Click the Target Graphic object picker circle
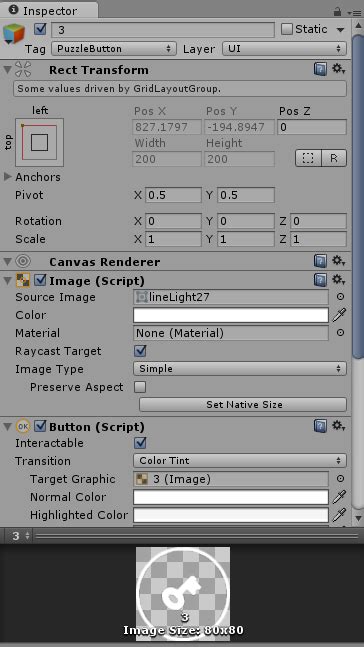The image size is (364, 647). point(340,479)
